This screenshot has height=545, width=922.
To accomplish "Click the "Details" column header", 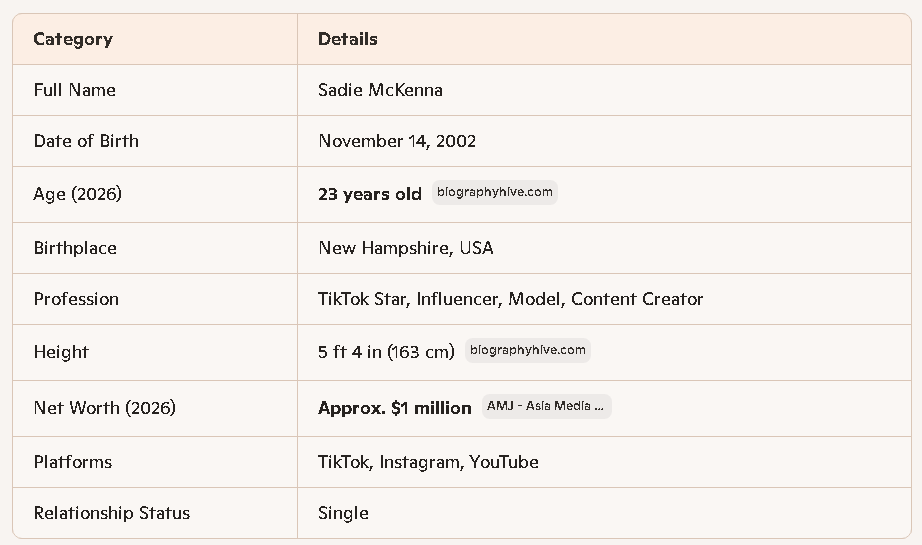I will pyautogui.click(x=347, y=39).
